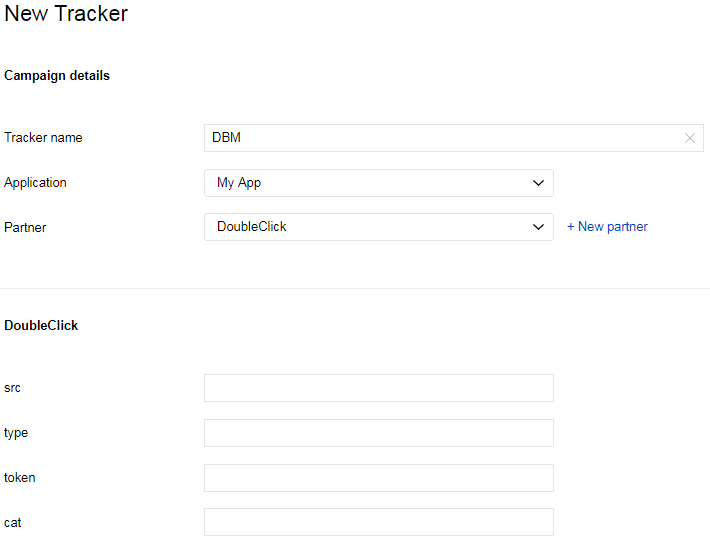Screen dimensions: 710x540
Task: Click the chevron arrow on the Application dropdown
Action: (538, 183)
